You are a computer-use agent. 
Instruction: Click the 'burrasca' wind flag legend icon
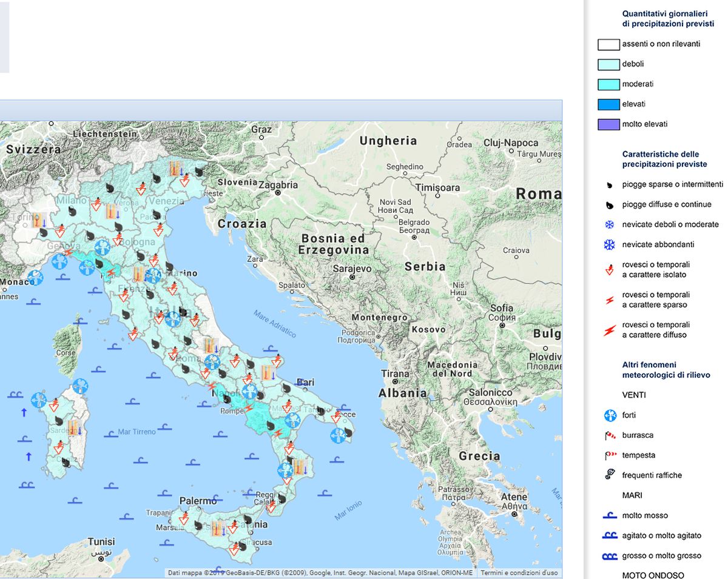[610, 435]
